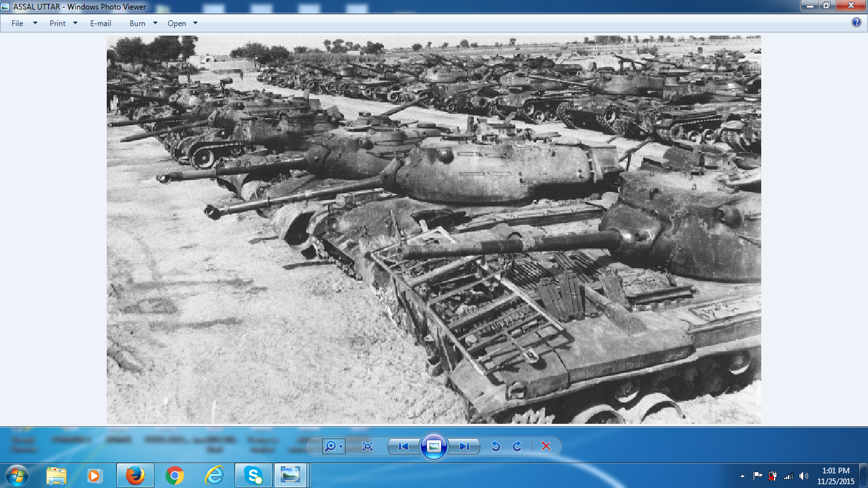Open the Action Center flag icon
This screenshot has height=488, width=868.
(757, 476)
